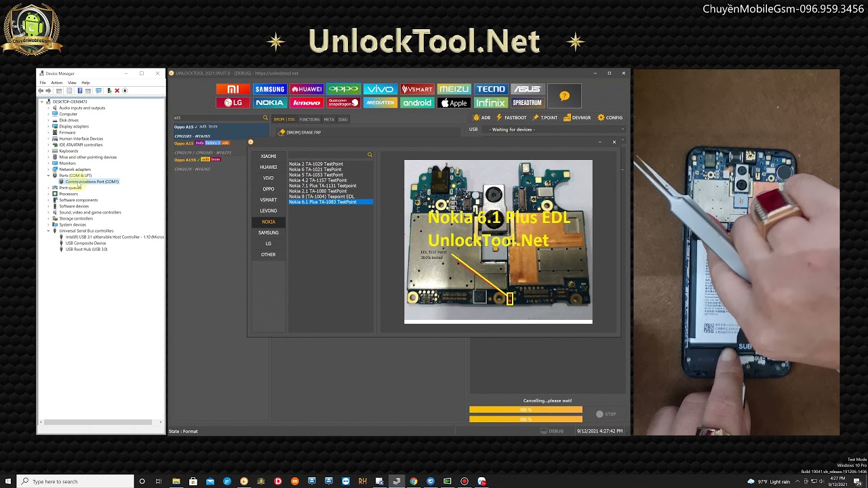Click the Windows Start button
Viewport: 868px width, 488px height.
[7, 481]
